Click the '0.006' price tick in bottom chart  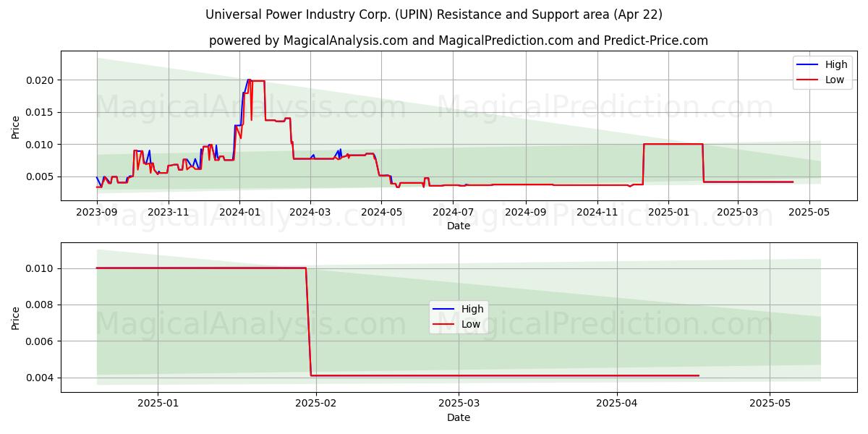[41, 341]
